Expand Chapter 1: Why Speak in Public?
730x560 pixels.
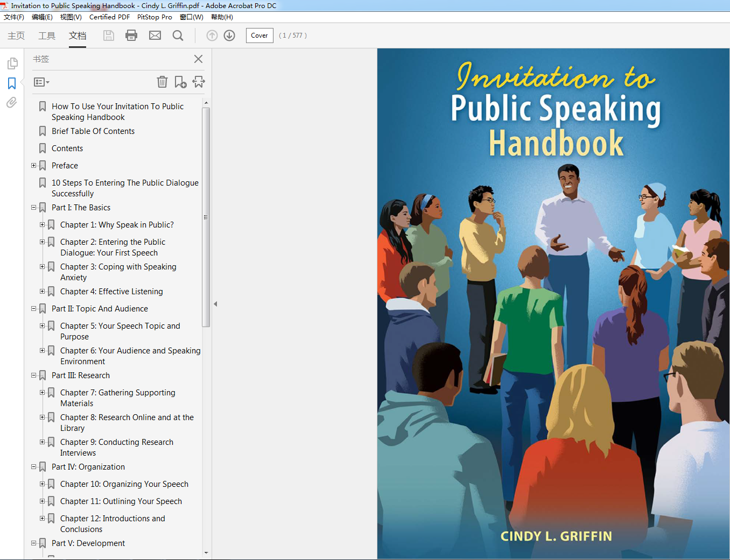coord(42,224)
